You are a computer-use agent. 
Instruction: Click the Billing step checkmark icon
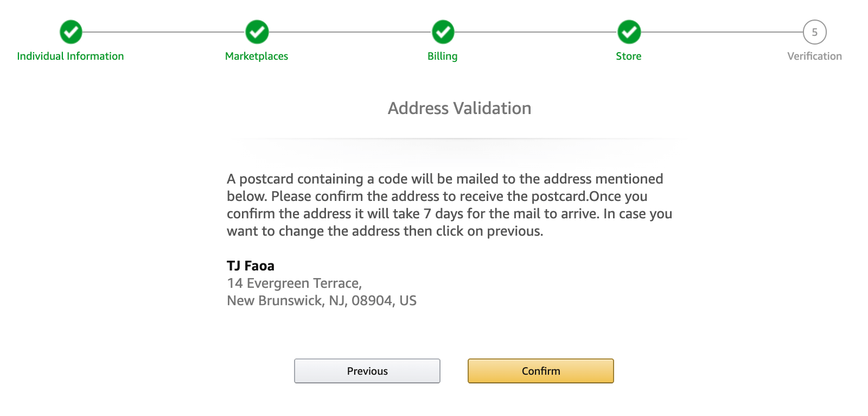click(x=443, y=32)
